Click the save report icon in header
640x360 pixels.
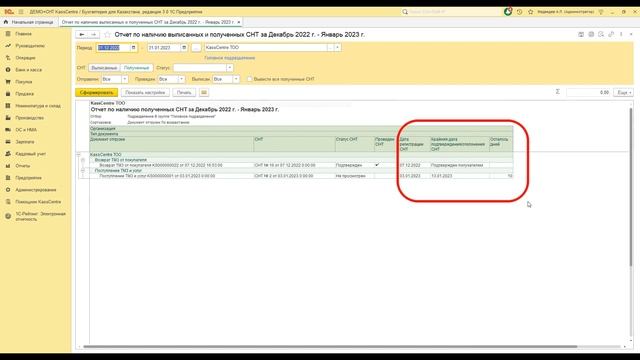tap(581, 35)
